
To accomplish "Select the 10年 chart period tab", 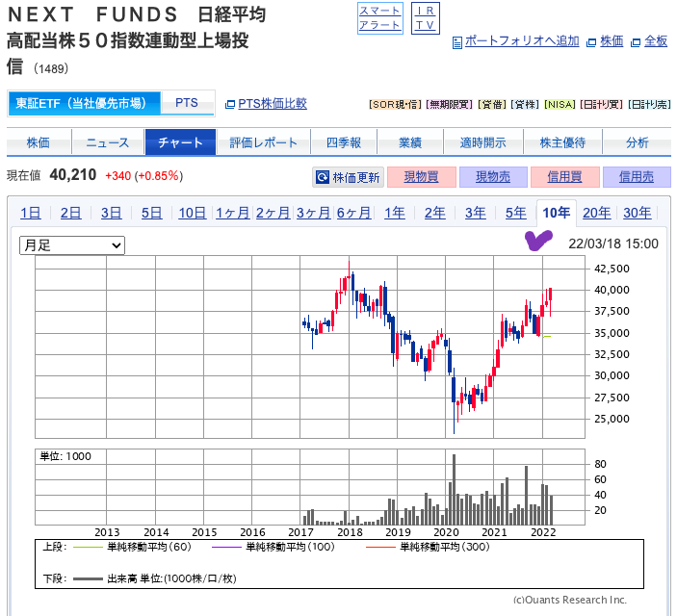I will tap(557, 213).
